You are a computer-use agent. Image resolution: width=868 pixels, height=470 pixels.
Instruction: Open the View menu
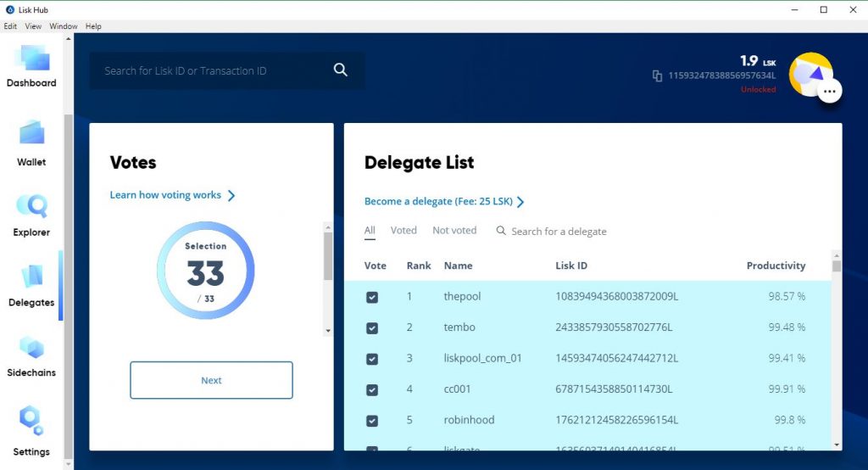tap(33, 26)
